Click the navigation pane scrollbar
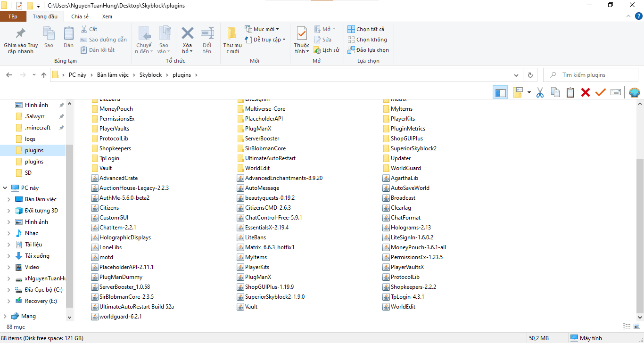 (x=70, y=226)
